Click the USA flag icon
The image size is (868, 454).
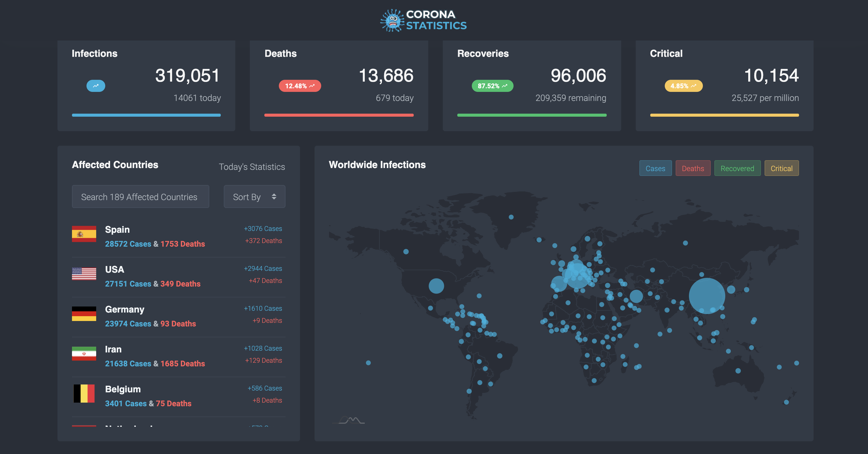pos(84,274)
